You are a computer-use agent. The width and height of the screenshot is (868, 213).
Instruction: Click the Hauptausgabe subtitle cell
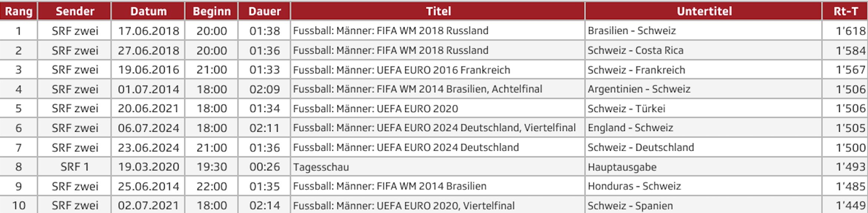click(x=622, y=167)
